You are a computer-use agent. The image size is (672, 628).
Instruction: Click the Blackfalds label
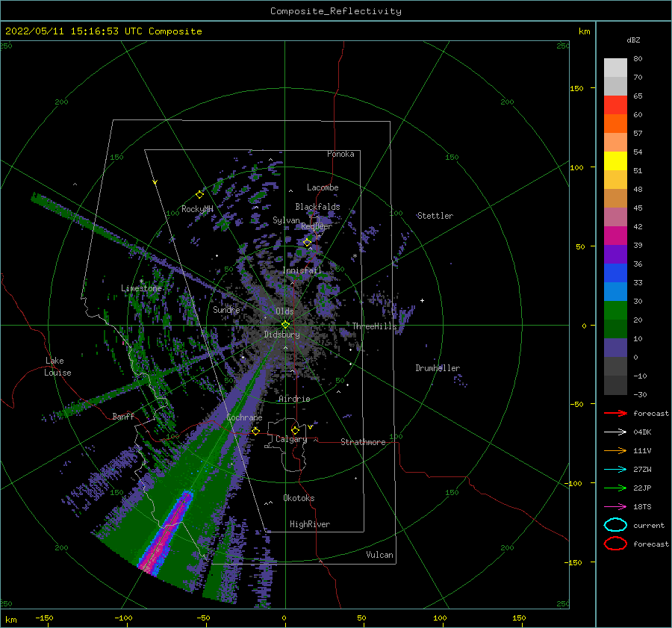(317, 207)
